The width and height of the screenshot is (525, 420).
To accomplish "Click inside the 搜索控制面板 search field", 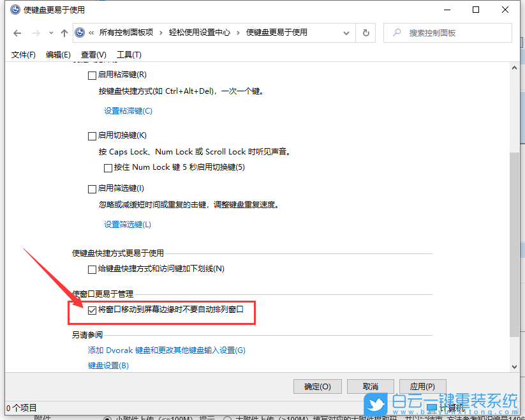I will click(447, 33).
